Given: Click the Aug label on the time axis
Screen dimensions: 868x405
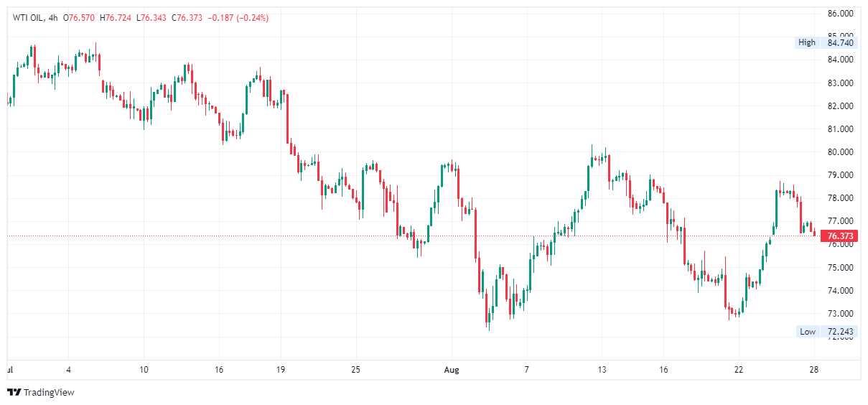Looking at the screenshot, I should click(451, 370).
